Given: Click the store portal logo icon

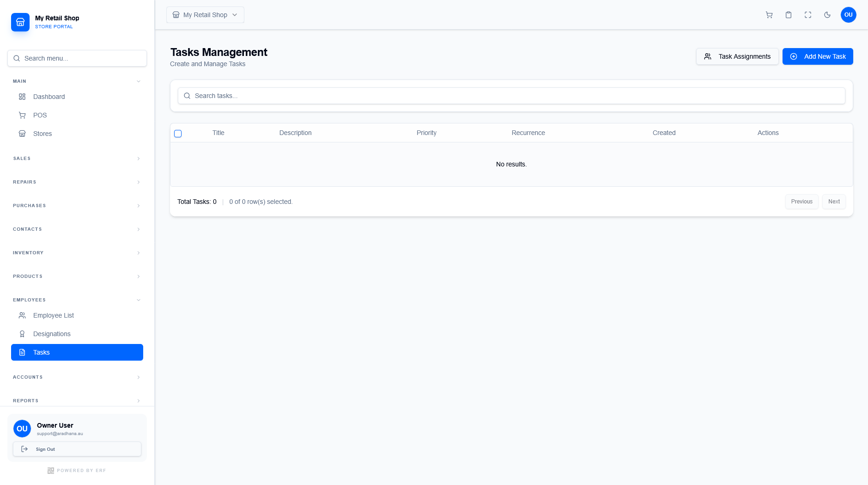Looking at the screenshot, I should pyautogui.click(x=20, y=22).
